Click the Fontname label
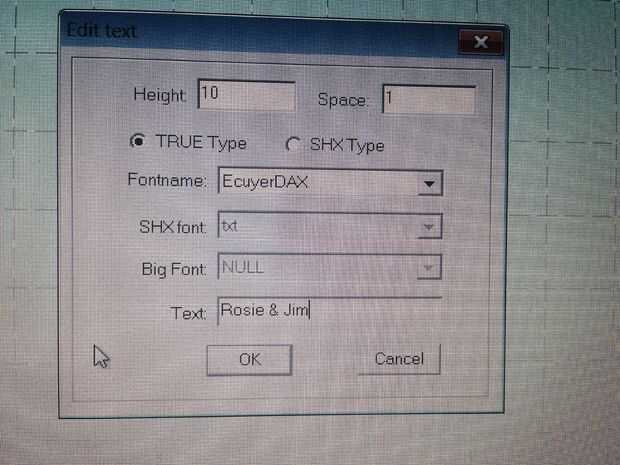620x465 pixels. [167, 180]
